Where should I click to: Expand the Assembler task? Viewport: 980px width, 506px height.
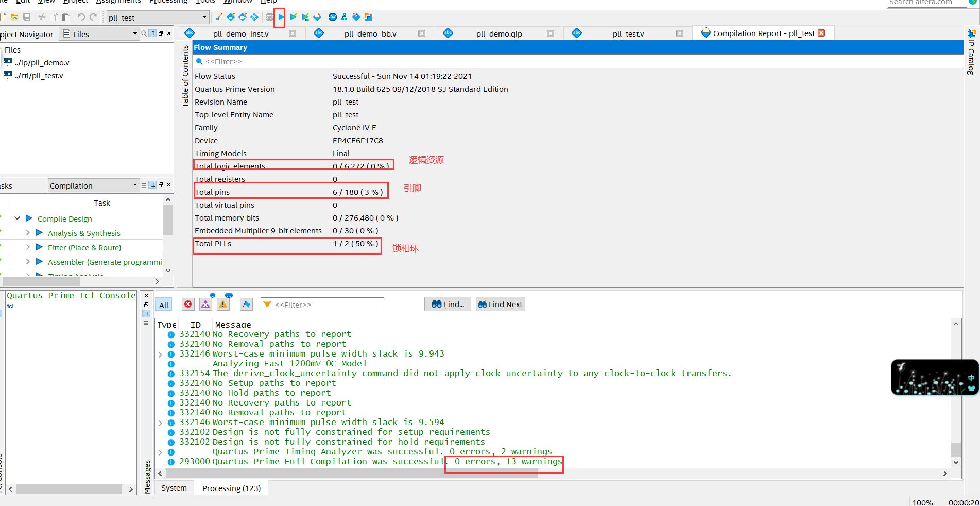tap(28, 262)
